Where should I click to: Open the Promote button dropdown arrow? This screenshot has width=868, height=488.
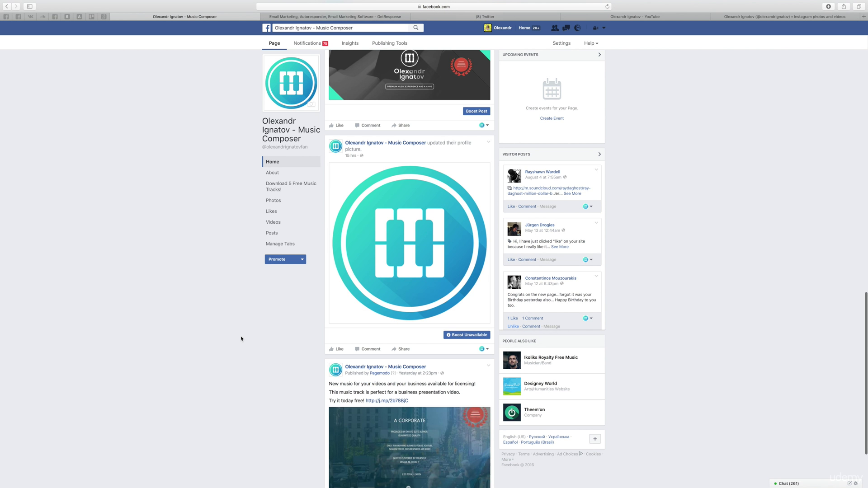(x=302, y=259)
